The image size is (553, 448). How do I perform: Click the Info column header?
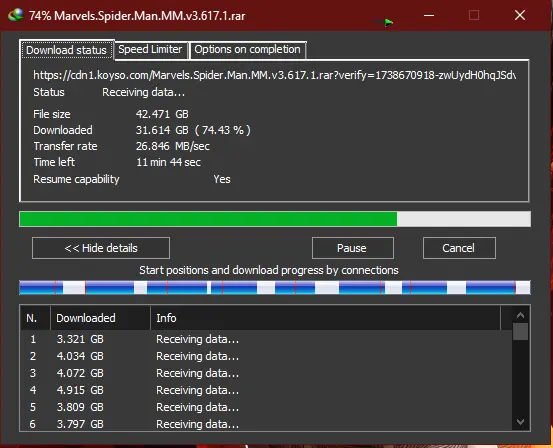[326, 318]
